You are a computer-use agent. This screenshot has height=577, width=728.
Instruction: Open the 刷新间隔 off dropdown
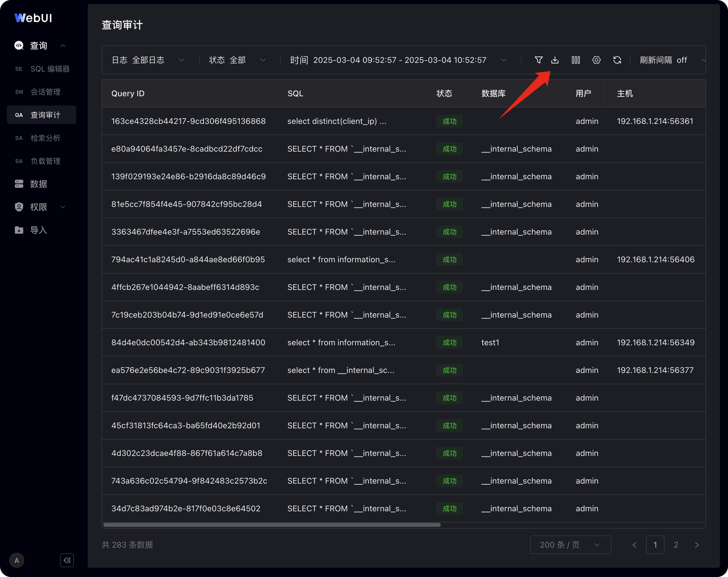point(672,60)
